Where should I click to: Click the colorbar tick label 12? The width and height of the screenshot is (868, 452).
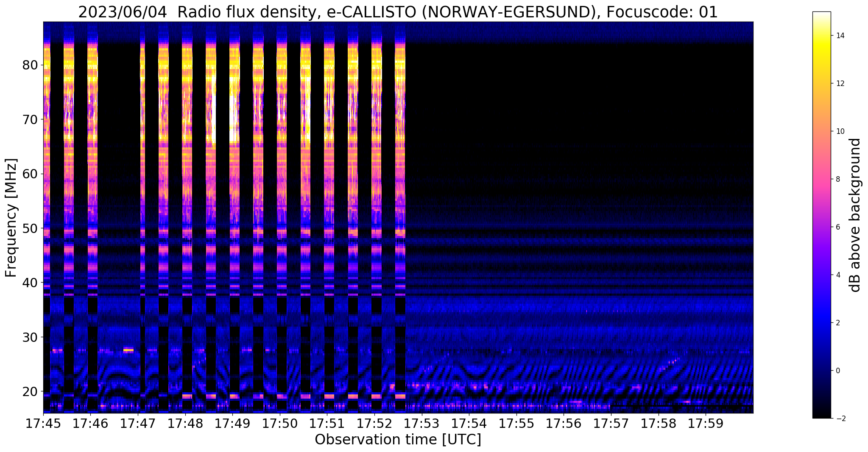tap(840, 83)
